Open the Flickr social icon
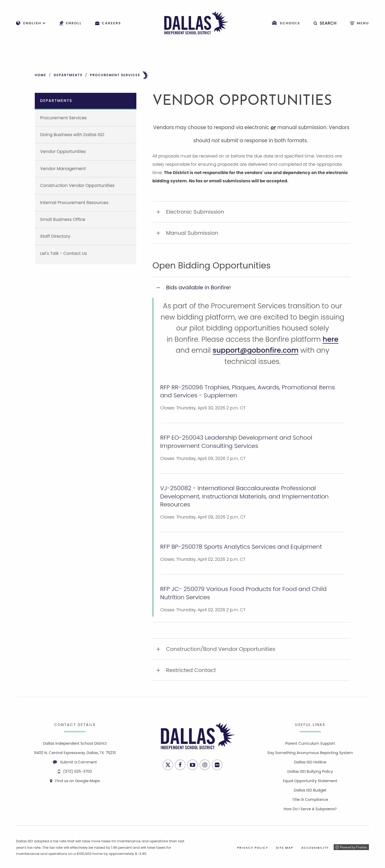The width and height of the screenshot is (385, 868). coord(217,765)
